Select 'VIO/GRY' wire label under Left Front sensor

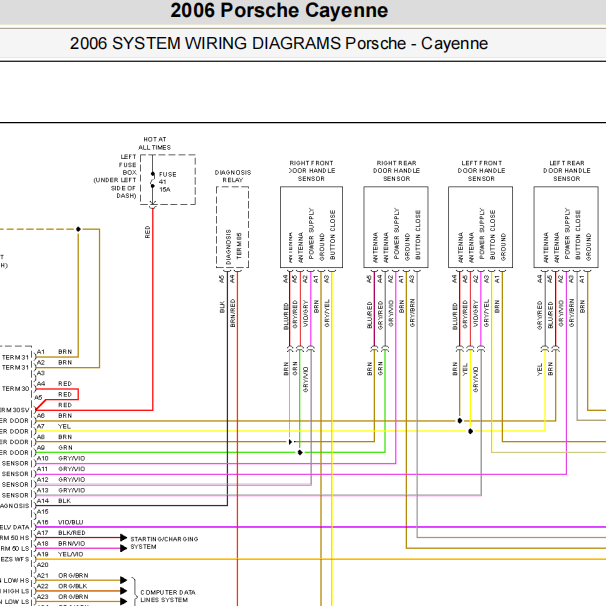click(475, 313)
